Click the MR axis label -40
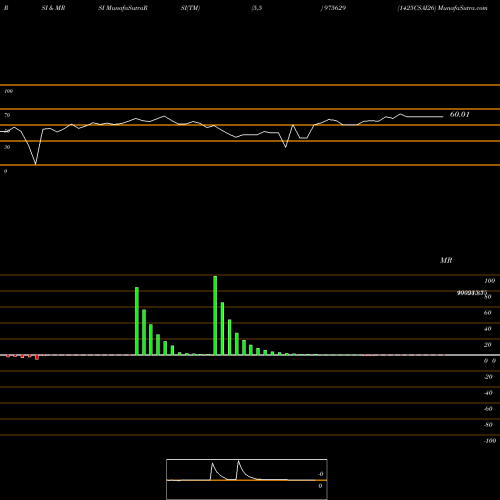This screenshot has width=500, height=500. point(488,393)
